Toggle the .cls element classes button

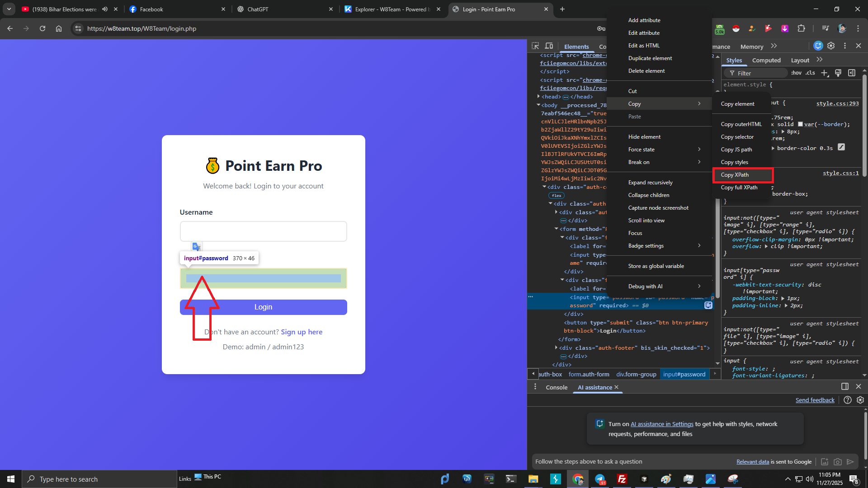pos(810,73)
